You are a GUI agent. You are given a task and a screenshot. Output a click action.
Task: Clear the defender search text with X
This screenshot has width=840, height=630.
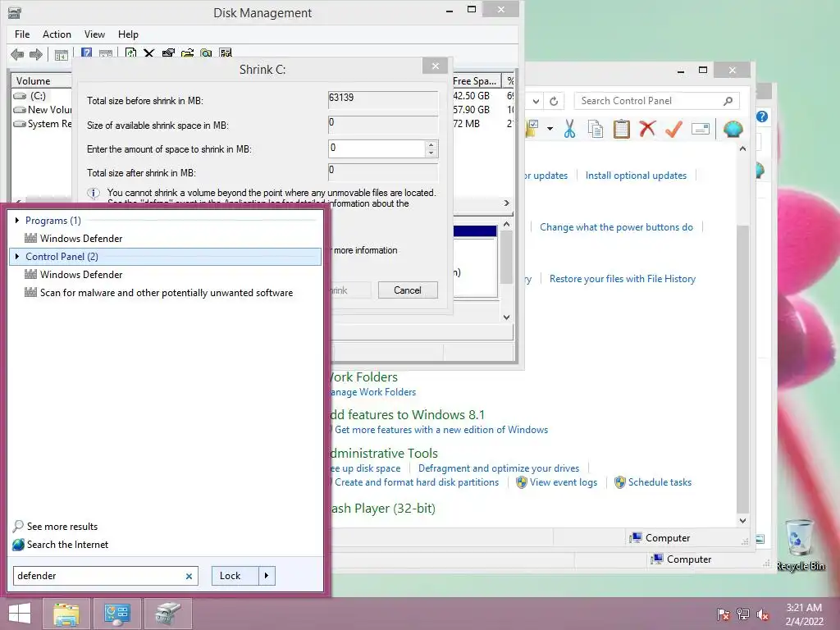pyautogui.click(x=189, y=577)
